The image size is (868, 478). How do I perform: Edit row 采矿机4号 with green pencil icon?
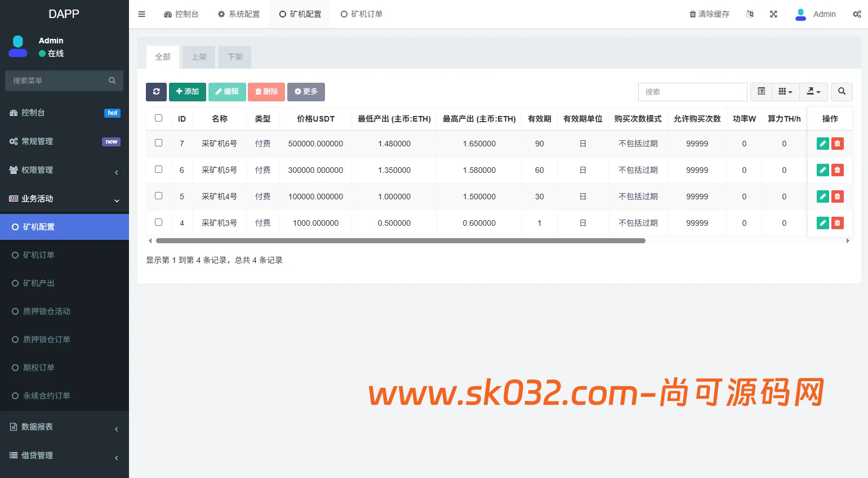click(823, 196)
